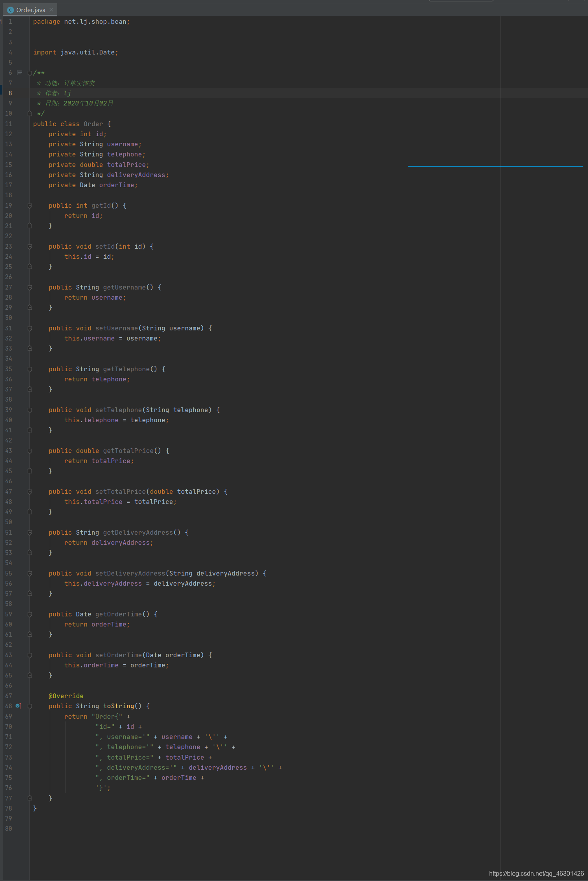
Task: Click the import java.util.Date statement
Action: click(x=75, y=52)
